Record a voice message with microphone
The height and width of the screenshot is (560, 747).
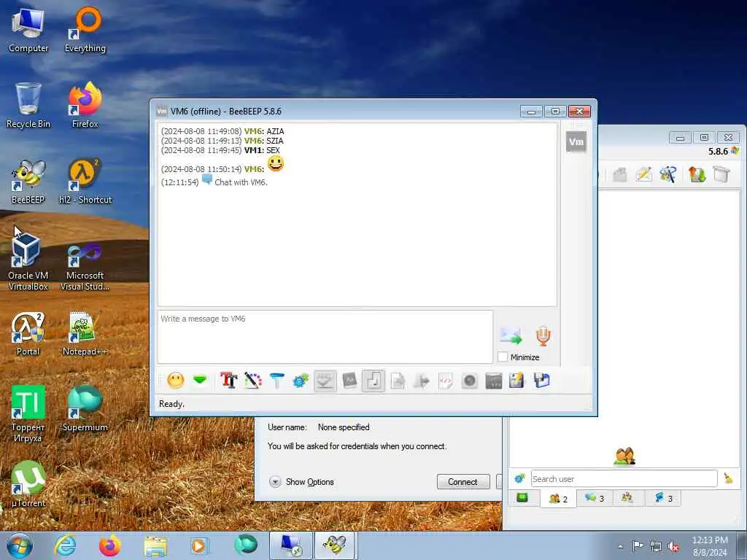543,335
